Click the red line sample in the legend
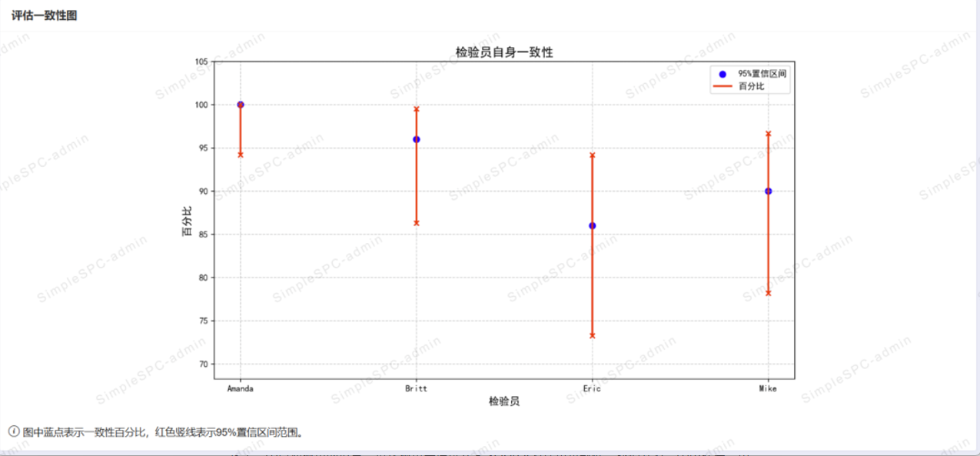The height and width of the screenshot is (456, 980). [723, 87]
